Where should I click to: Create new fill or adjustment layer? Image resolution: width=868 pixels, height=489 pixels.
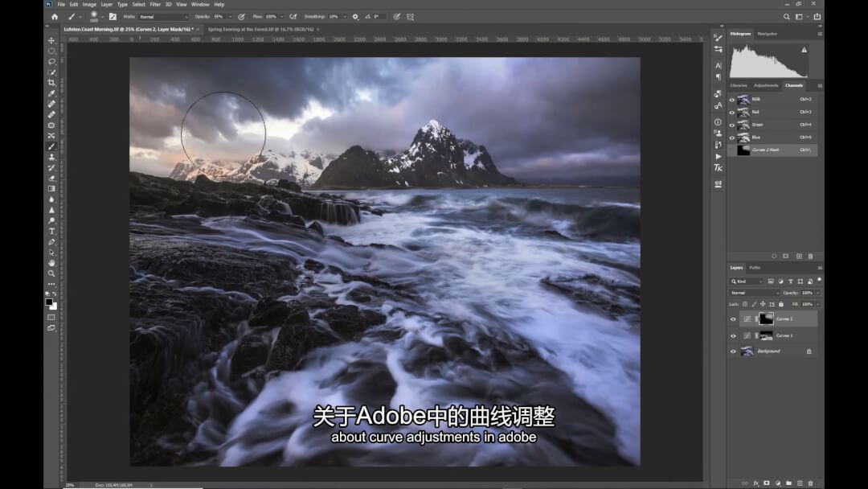click(x=778, y=483)
